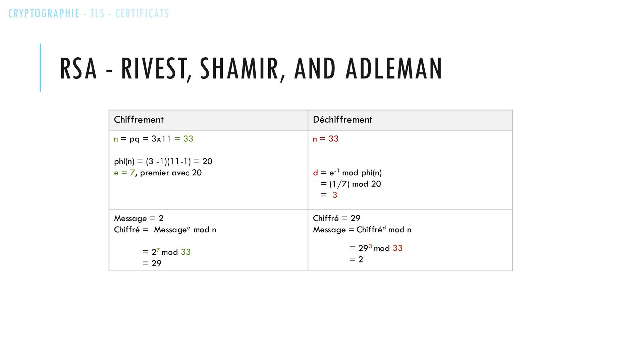Image resolution: width=644 pixels, height=362 pixels.
Task: Click the 29^3 mod 33 computation
Action: click(376, 248)
